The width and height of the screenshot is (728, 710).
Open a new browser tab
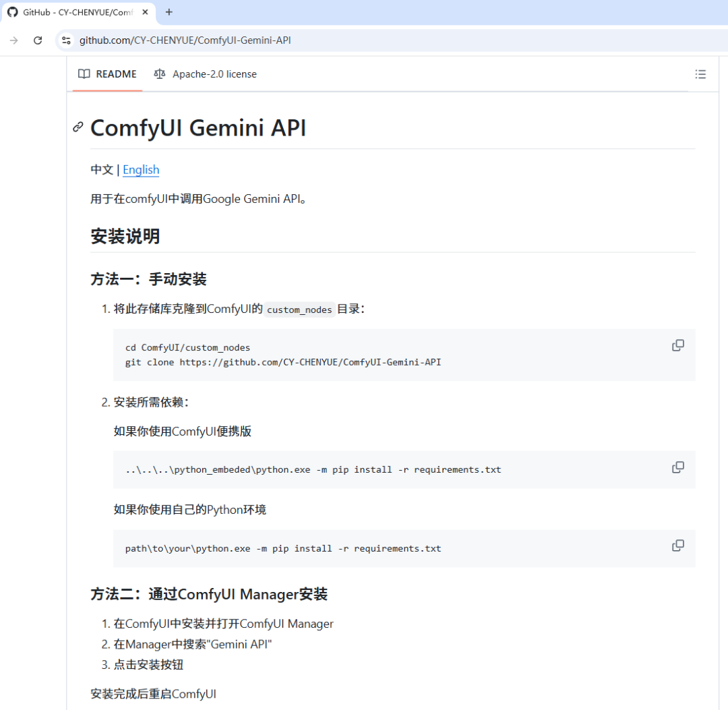coord(169,12)
